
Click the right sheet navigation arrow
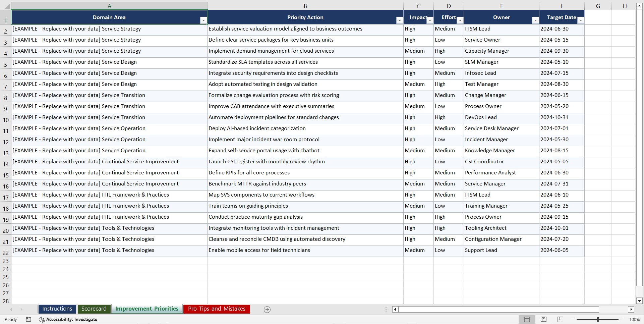point(21,309)
